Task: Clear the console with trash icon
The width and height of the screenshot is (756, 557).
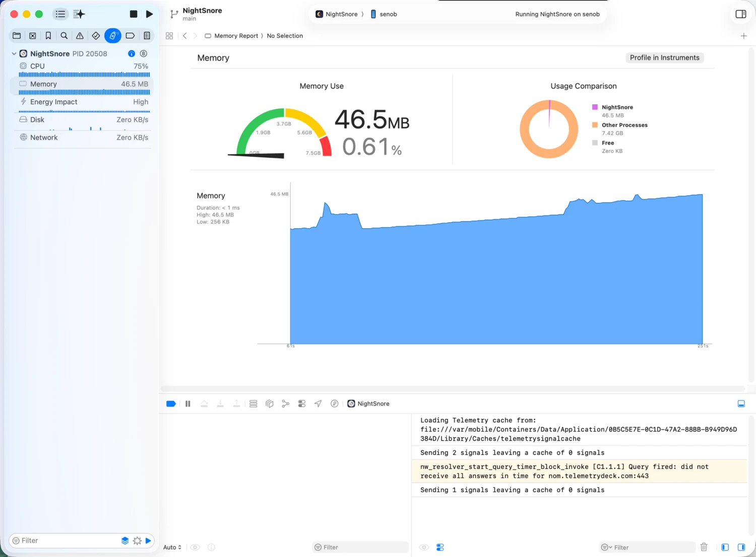Action: [704, 547]
